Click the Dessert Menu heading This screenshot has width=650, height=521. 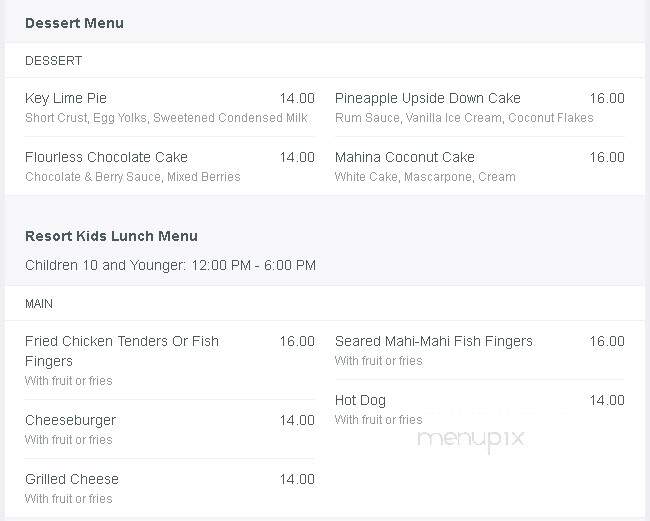click(74, 23)
